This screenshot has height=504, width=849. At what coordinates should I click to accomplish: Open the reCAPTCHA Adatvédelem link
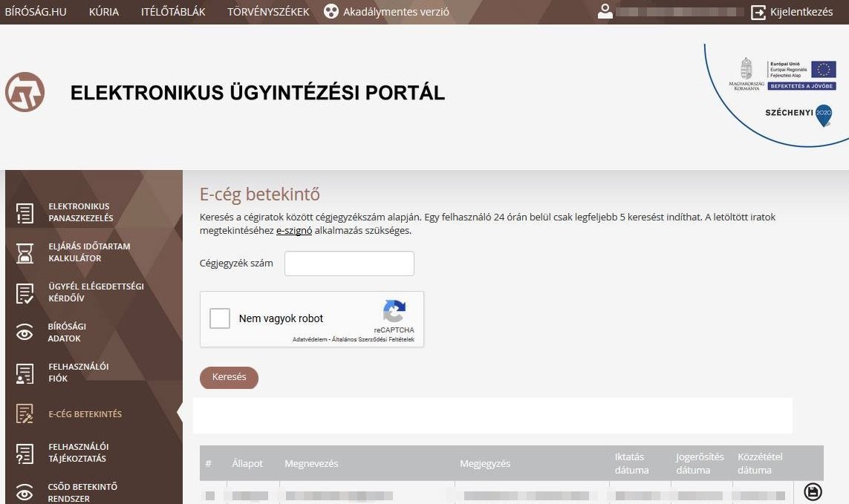(x=310, y=339)
